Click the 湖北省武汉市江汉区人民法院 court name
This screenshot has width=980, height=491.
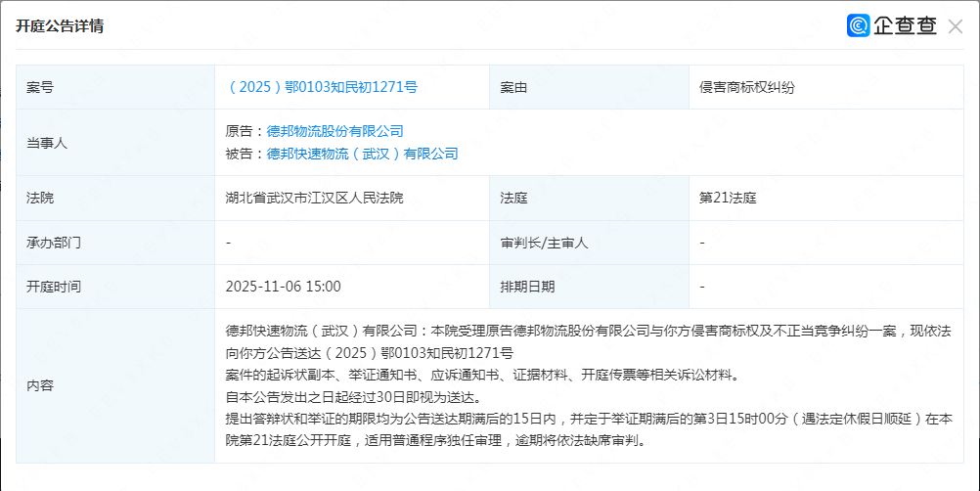point(314,198)
